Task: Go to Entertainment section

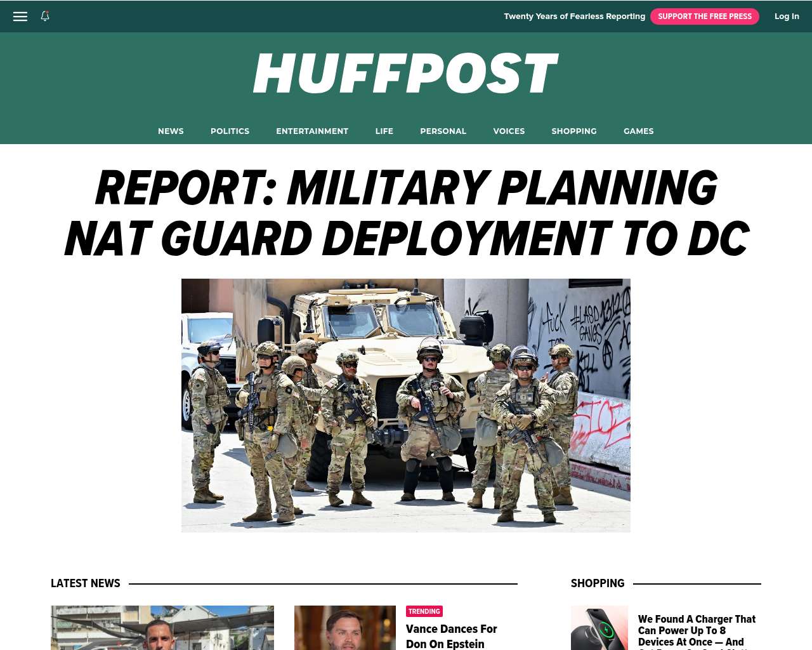Action: click(x=312, y=131)
